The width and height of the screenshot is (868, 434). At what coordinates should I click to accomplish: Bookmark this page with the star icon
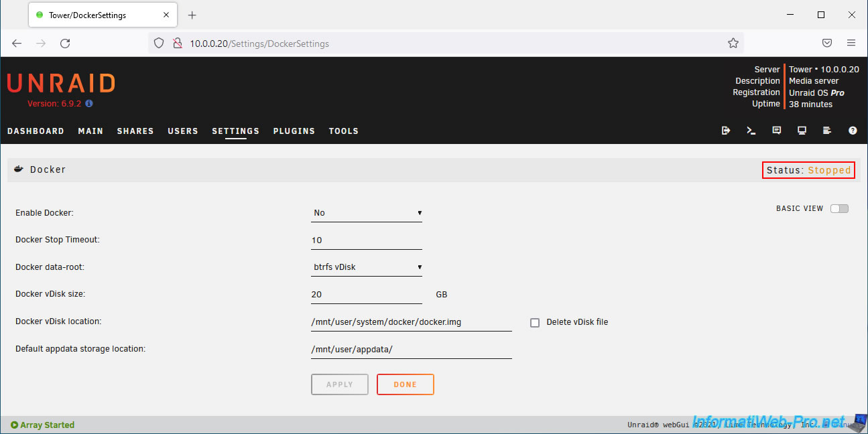point(733,44)
